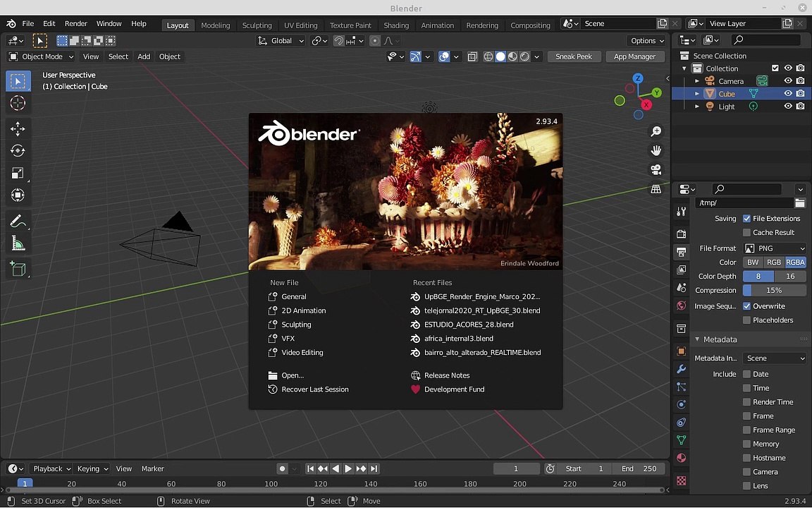Switch to the Sculpting workspace tab
The image size is (812, 508).
click(257, 25)
